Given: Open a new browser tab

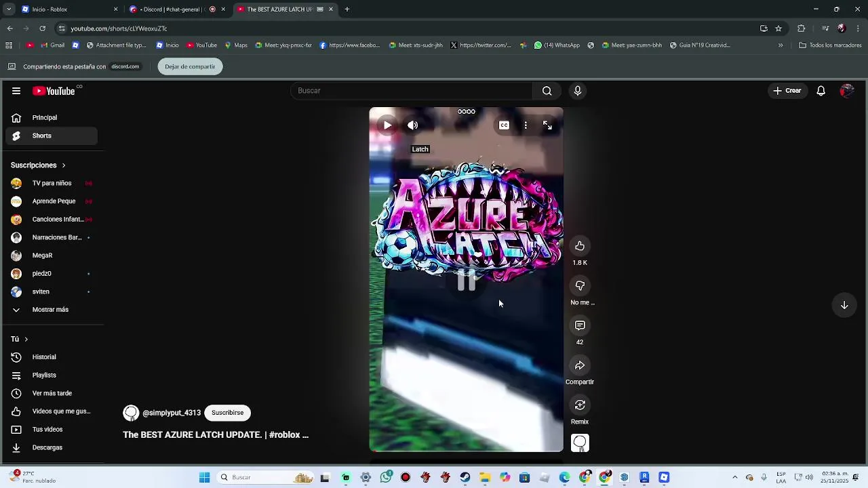Looking at the screenshot, I should 347,9.
